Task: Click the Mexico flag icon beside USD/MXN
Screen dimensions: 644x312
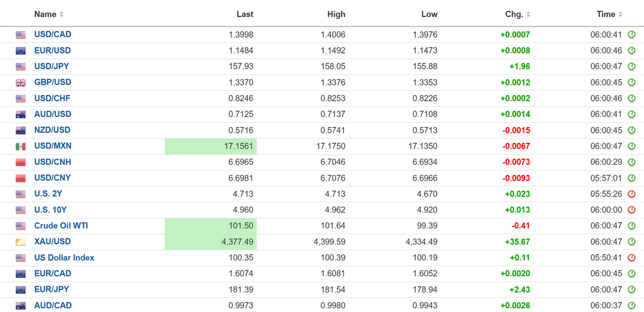Action: [x=21, y=147]
